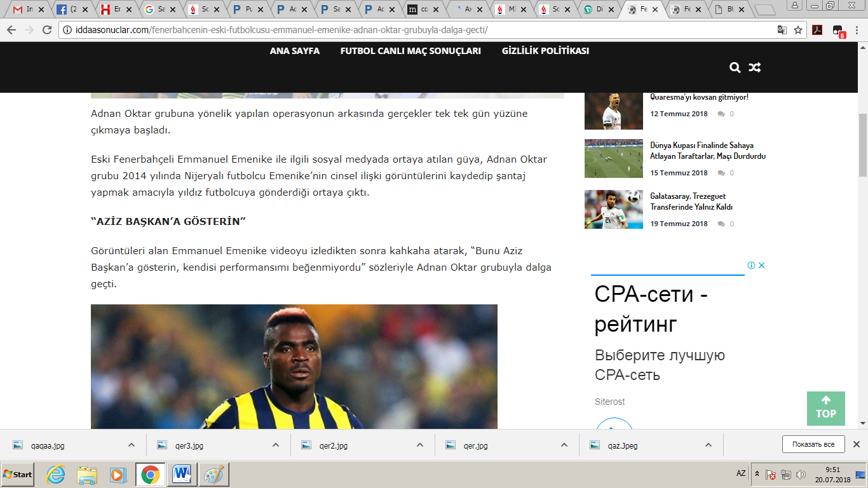Close the ad using the X icon
Screen dimensions: 868x488
(761, 266)
